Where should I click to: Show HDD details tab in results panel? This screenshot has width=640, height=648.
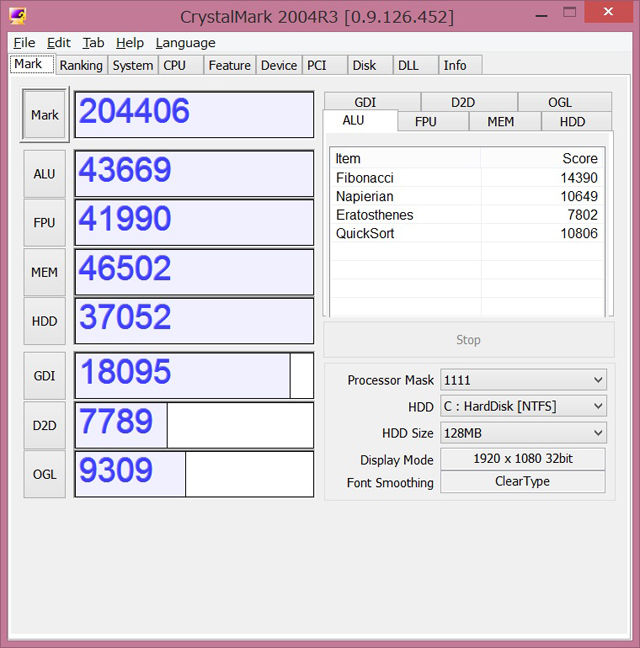[x=577, y=122]
